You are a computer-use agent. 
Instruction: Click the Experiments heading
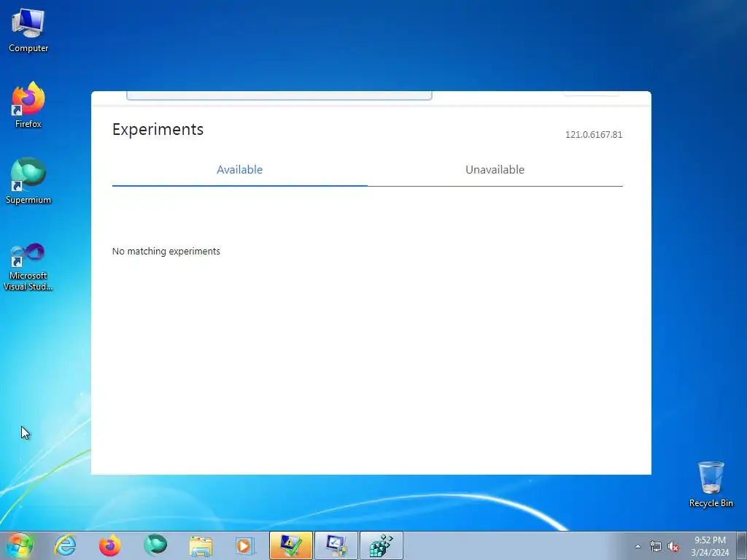pos(158,130)
